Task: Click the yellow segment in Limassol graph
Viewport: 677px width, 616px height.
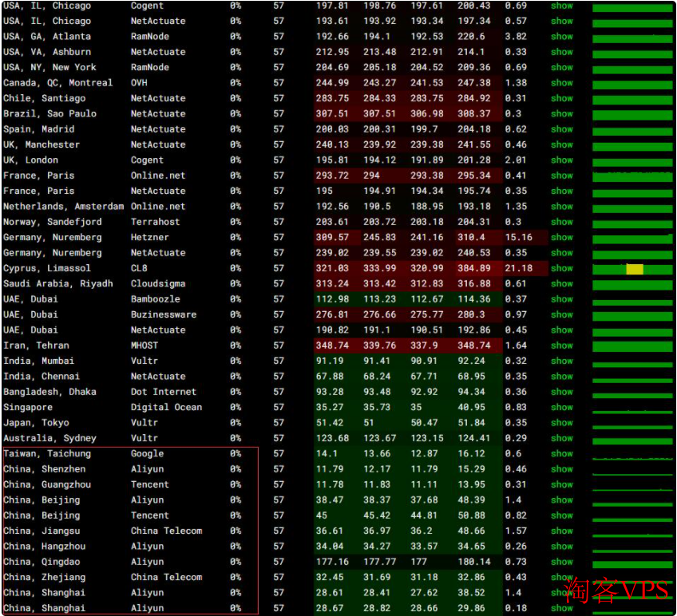Action: [x=635, y=269]
